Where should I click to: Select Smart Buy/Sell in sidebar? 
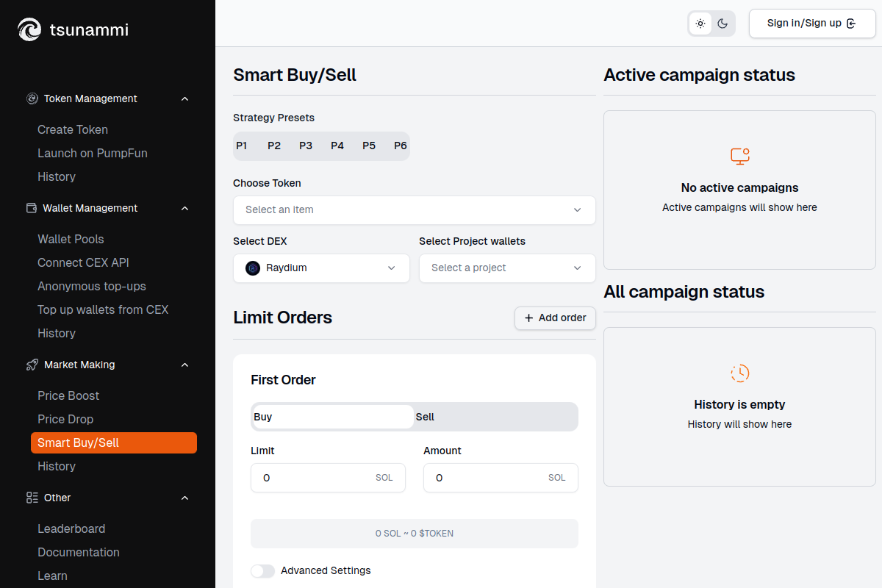pos(114,442)
